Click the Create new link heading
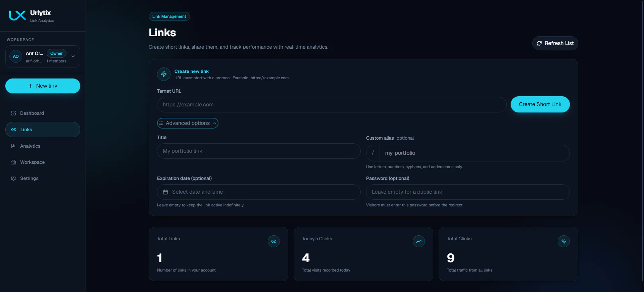 point(192,71)
